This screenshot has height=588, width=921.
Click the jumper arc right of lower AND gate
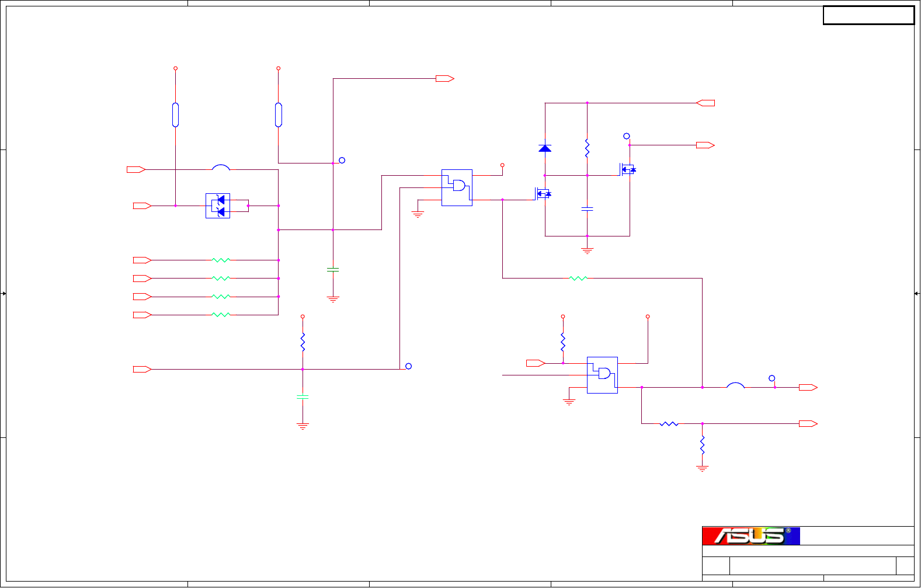click(x=736, y=385)
